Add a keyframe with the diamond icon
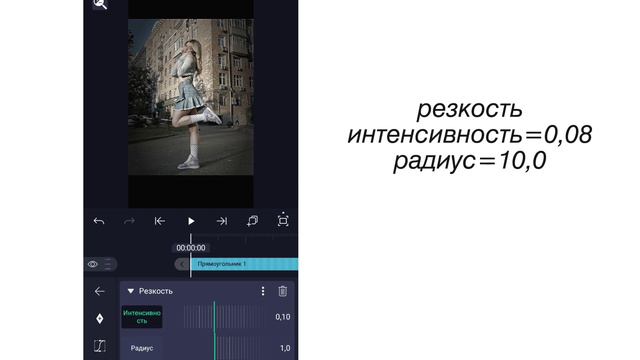 [x=100, y=318]
